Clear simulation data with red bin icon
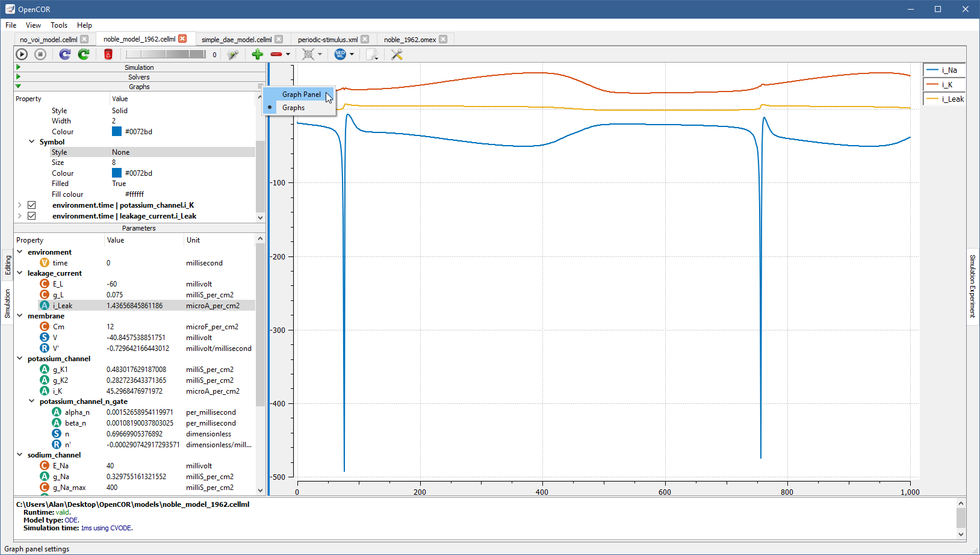The image size is (980, 555). [x=108, y=54]
